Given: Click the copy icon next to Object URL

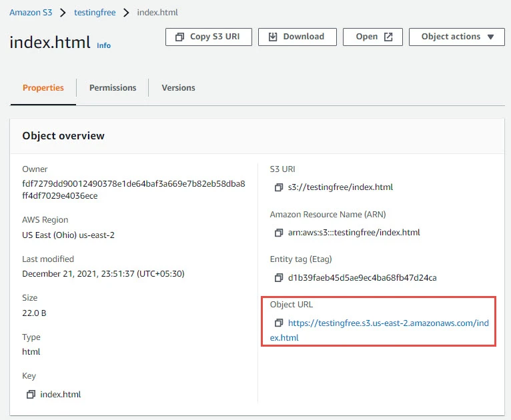Looking at the screenshot, I should [279, 323].
